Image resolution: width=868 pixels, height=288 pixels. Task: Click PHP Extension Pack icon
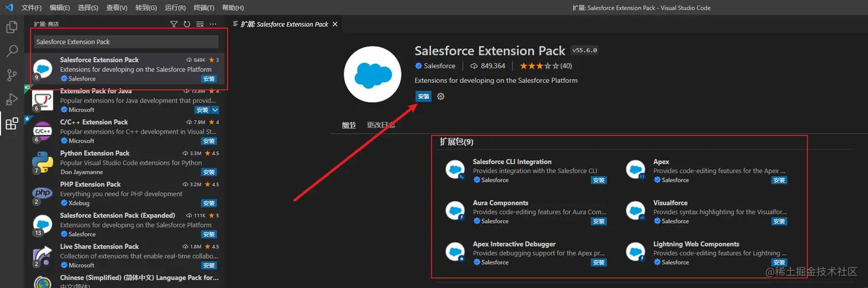(42, 193)
